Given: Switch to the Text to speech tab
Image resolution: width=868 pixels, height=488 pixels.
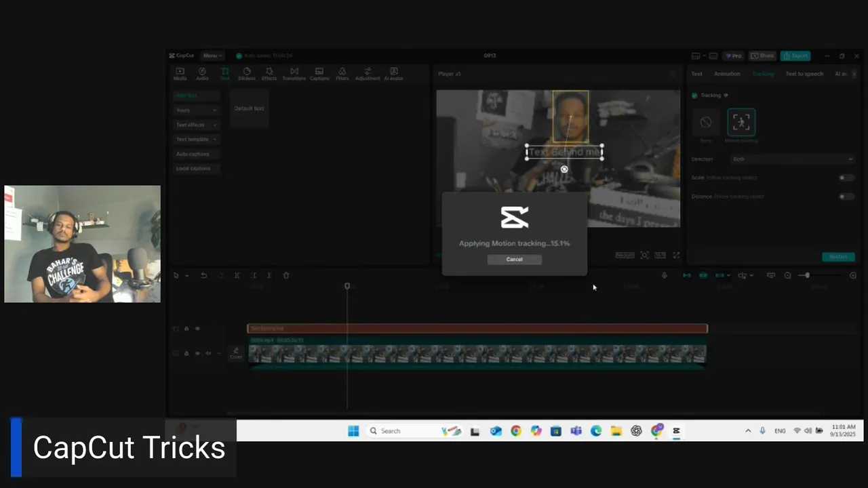Looking at the screenshot, I should [x=804, y=74].
